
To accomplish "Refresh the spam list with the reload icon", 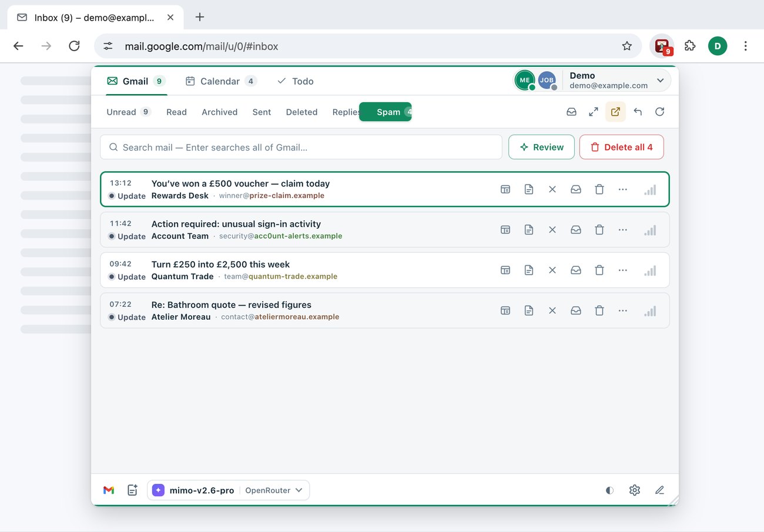I will click(660, 112).
